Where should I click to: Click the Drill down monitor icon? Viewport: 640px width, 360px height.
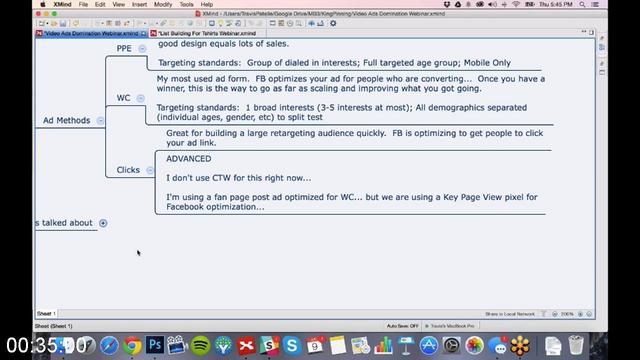coord(211,24)
